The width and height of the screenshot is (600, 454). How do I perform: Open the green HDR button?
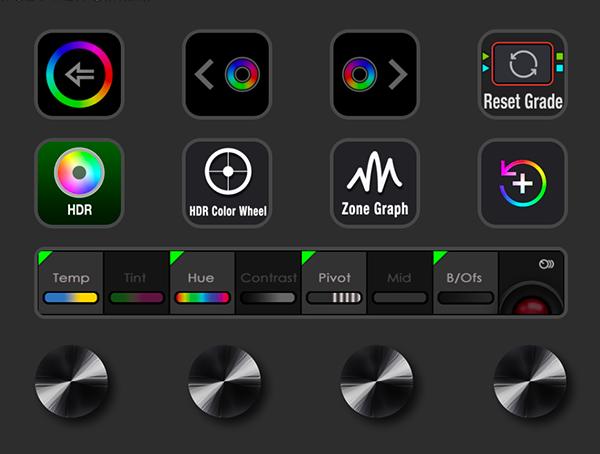click(79, 183)
